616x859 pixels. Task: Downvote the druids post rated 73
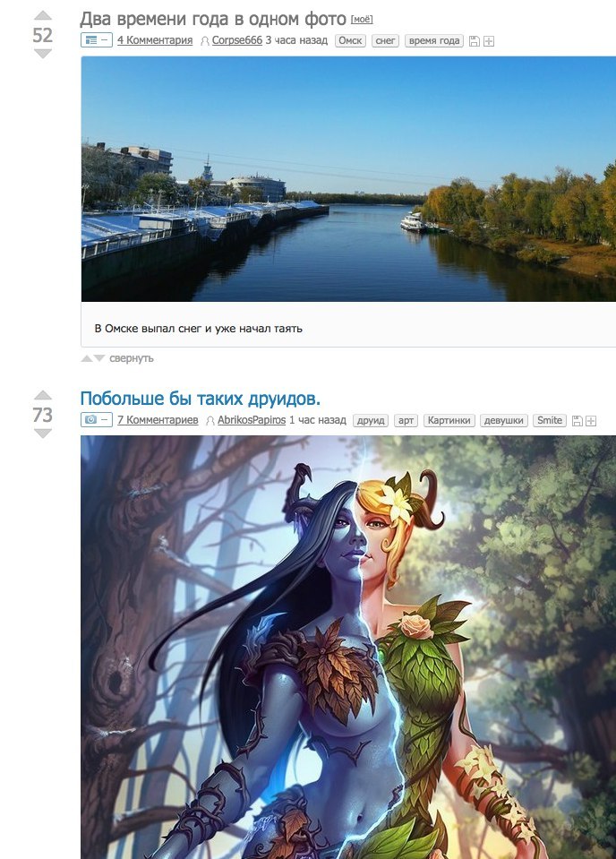point(43,434)
